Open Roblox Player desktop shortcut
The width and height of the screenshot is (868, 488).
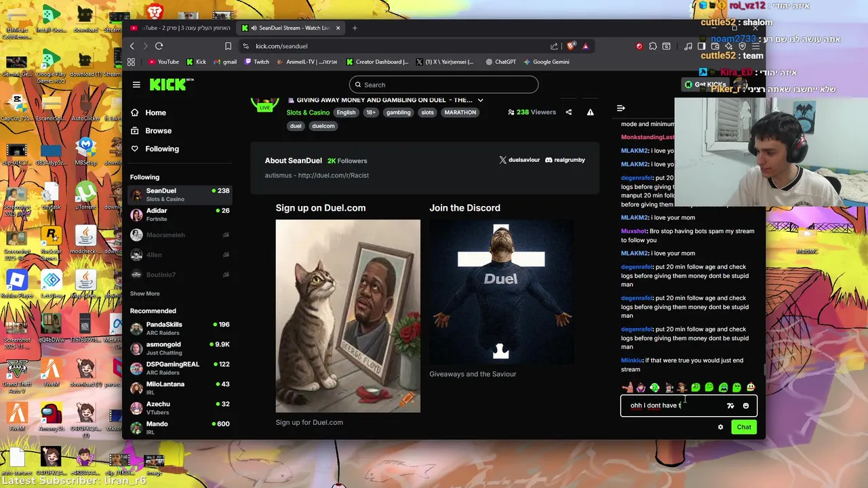click(x=17, y=284)
